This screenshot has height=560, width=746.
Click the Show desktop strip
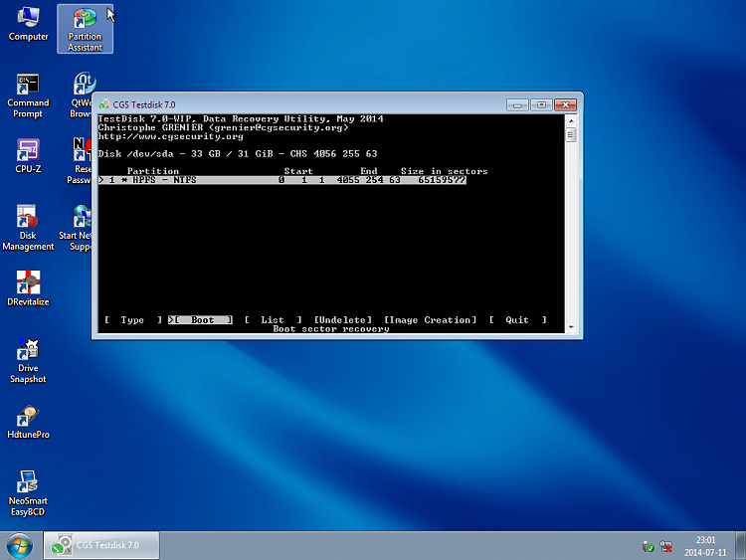[741, 545]
